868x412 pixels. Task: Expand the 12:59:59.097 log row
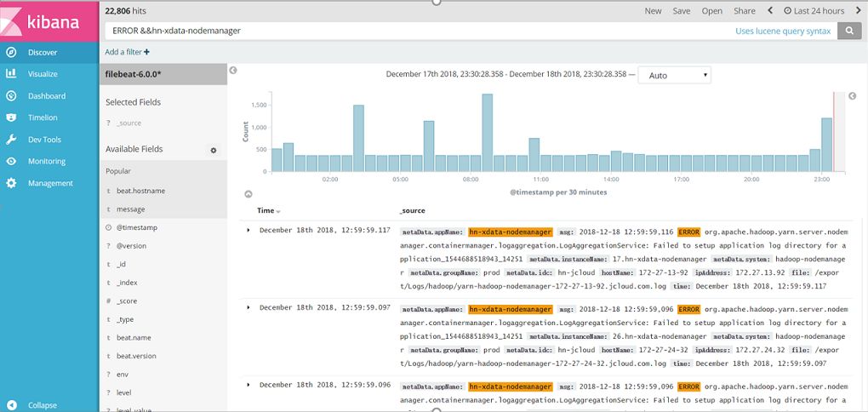coord(248,307)
